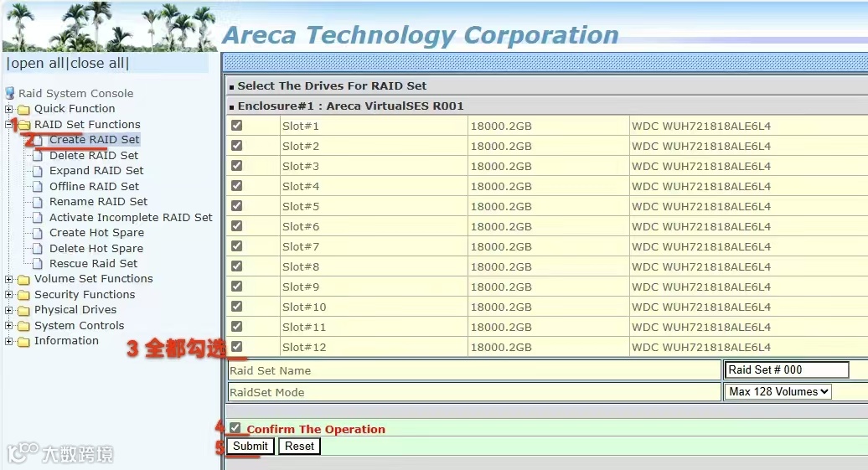The width and height of the screenshot is (868, 470).
Task: Click the Physical Drives folder icon
Action: [23, 311]
